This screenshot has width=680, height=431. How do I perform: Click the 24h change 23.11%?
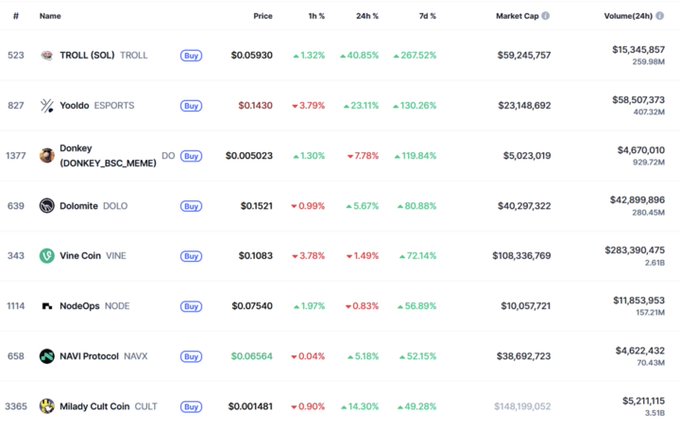tap(361, 105)
